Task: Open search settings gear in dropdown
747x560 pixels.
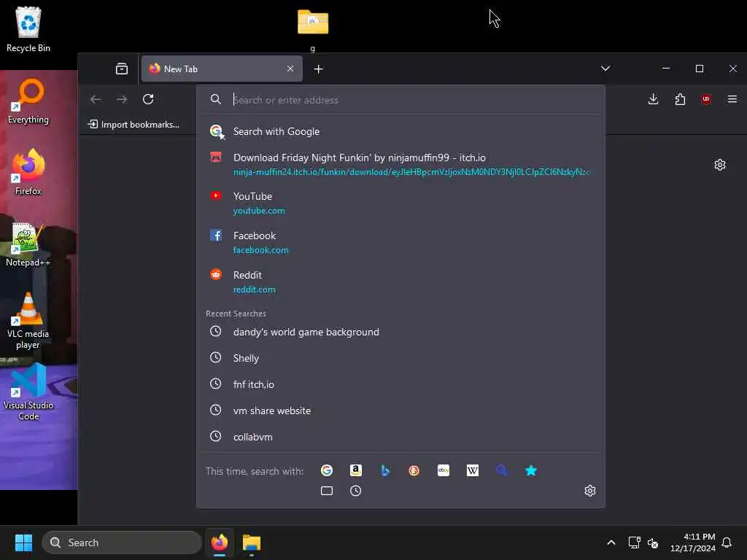Action: 589,491
